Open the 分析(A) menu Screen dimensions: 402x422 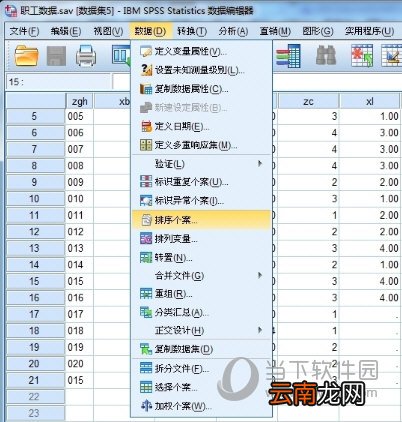tap(233, 31)
